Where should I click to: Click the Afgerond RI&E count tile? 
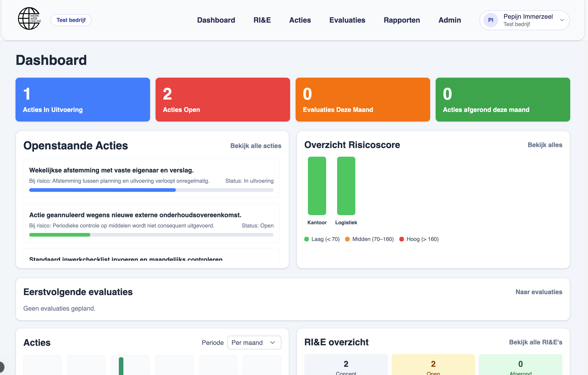[520, 364]
